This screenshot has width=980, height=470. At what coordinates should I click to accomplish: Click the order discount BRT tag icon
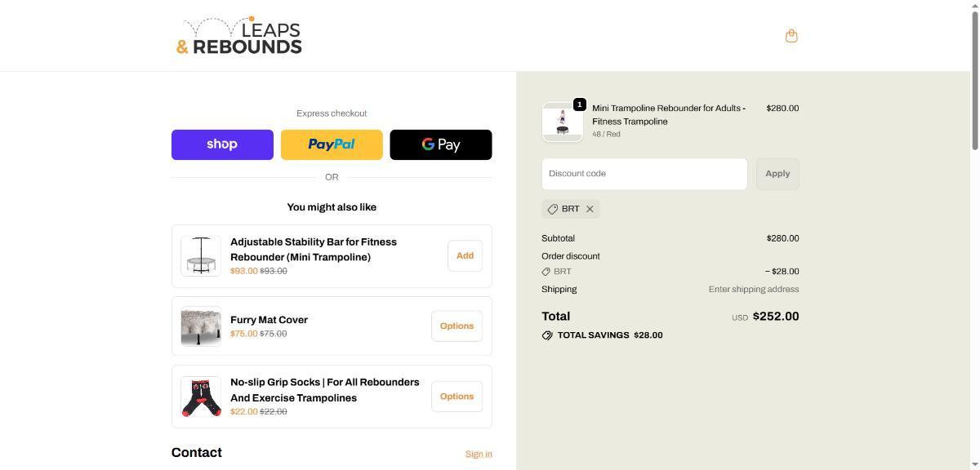point(546,272)
